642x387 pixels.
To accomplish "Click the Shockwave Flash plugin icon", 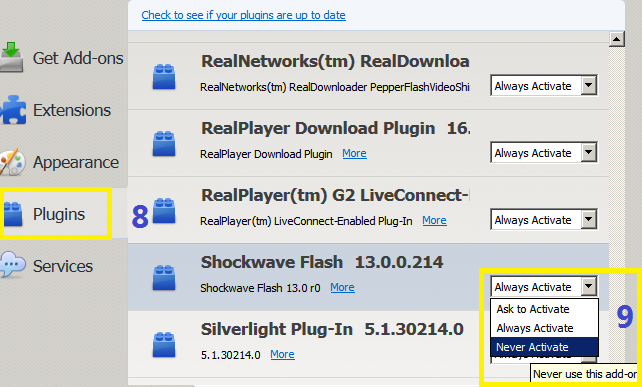I will pyautogui.click(x=164, y=278).
